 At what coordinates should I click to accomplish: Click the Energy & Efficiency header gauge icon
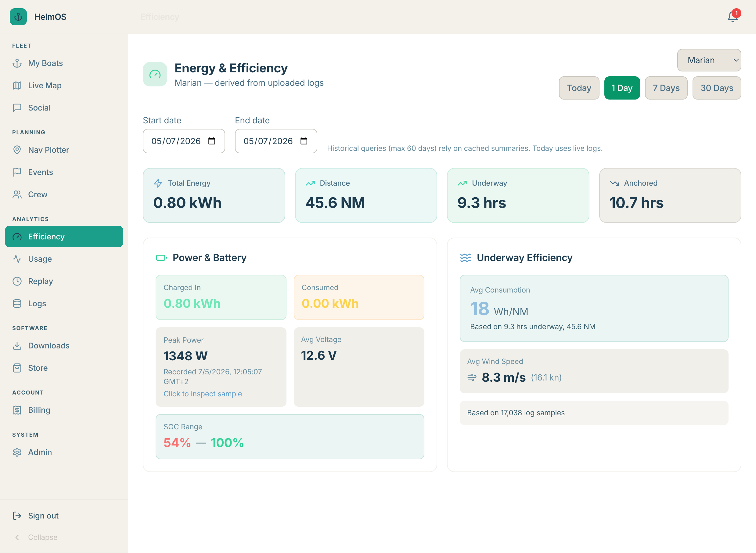coord(155,74)
